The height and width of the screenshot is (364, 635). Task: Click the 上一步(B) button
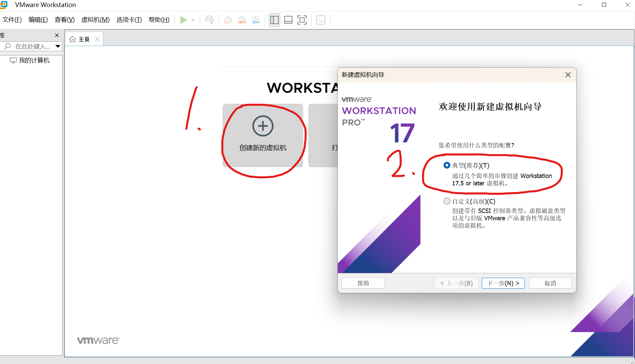click(x=456, y=283)
